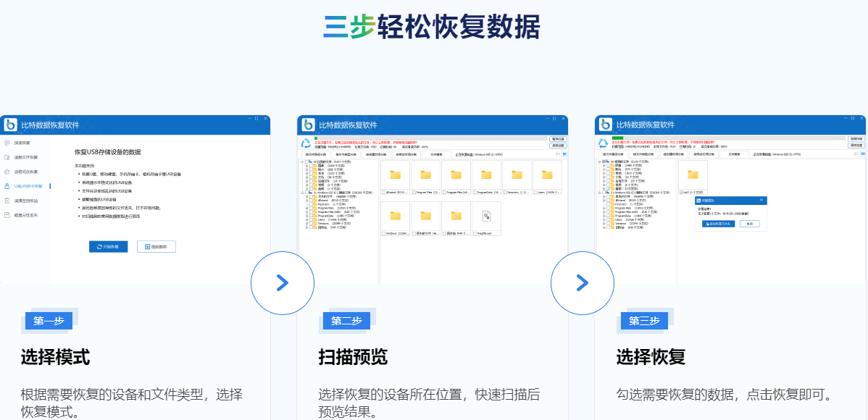Screen dimensions: 868x420
Task: Click the U盘/内存卡恢复 sidebar icon
Action: pos(7,186)
